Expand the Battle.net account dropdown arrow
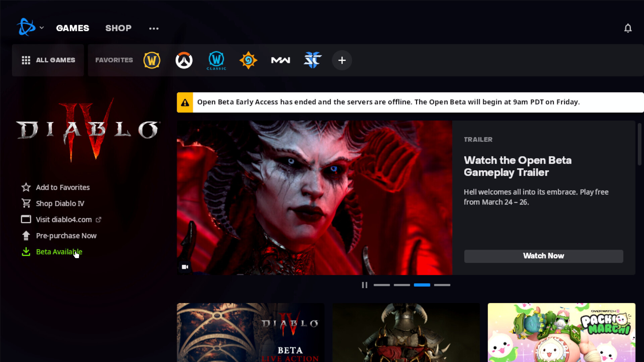 [42, 28]
